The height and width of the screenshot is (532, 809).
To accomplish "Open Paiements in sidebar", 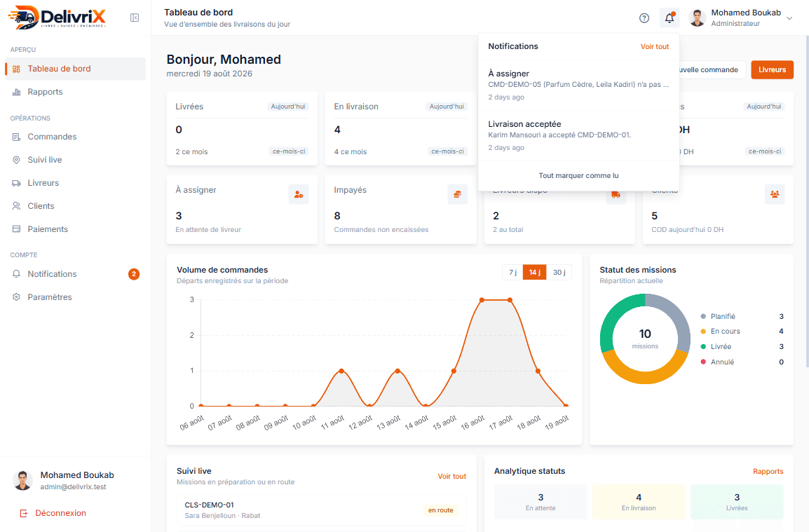I will 75,229.
